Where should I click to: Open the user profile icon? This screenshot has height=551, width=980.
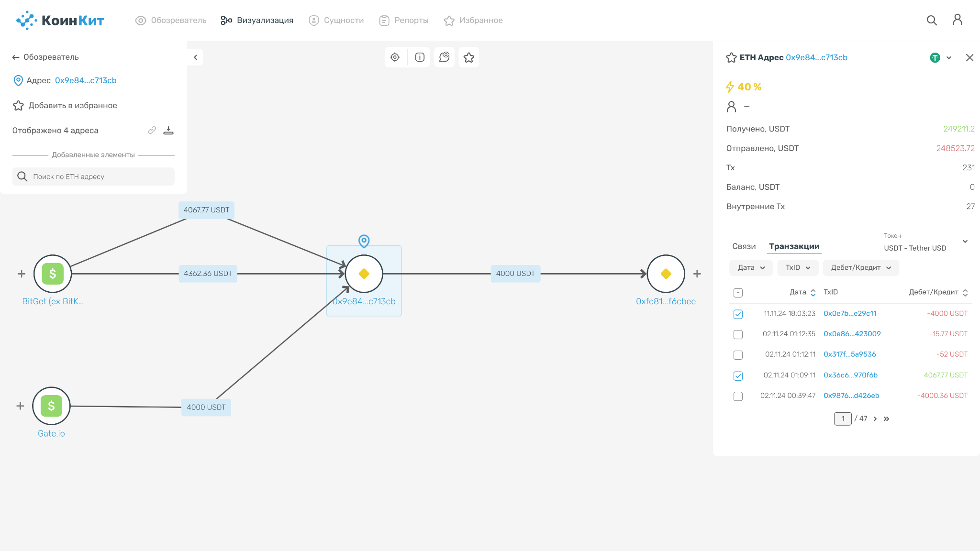(958, 20)
